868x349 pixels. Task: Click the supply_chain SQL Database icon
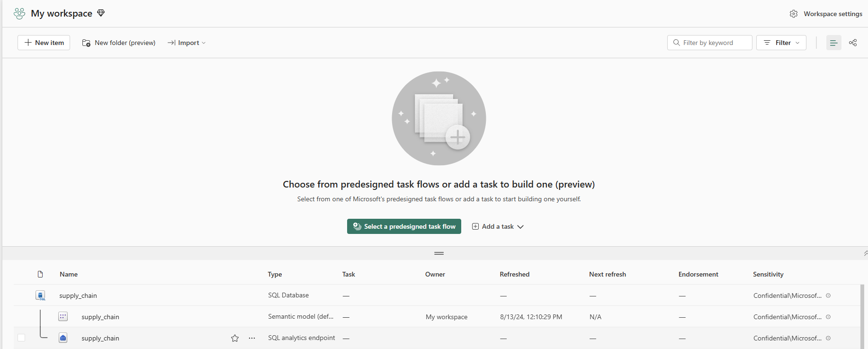[41, 295]
